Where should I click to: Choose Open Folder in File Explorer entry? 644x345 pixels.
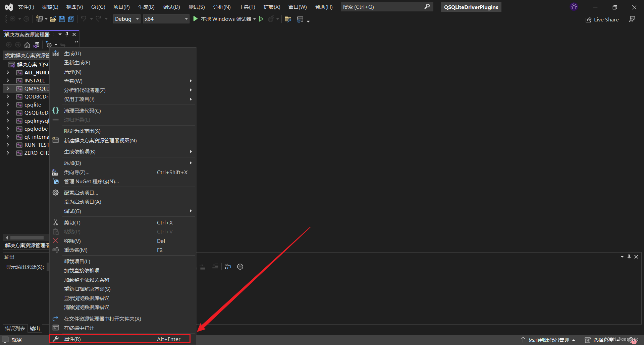click(123, 319)
